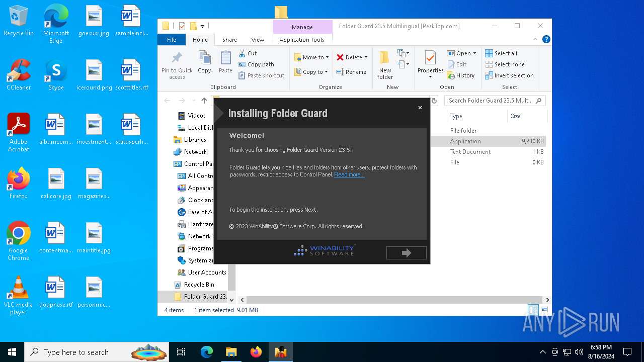The width and height of the screenshot is (644, 362).
Task: Click the Copy icon in ribbon
Action: point(204,58)
